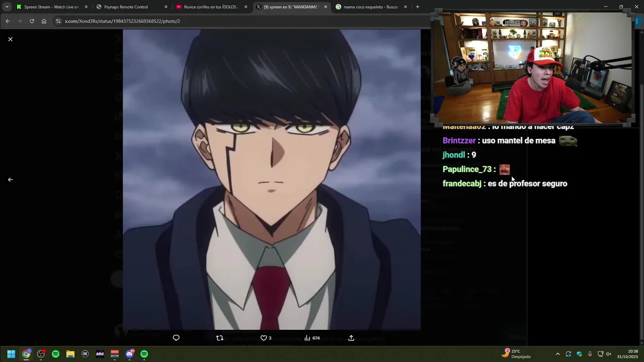This screenshot has width=644, height=362.
Task: Click chat username Papulince_73
Action: pyautogui.click(x=467, y=169)
